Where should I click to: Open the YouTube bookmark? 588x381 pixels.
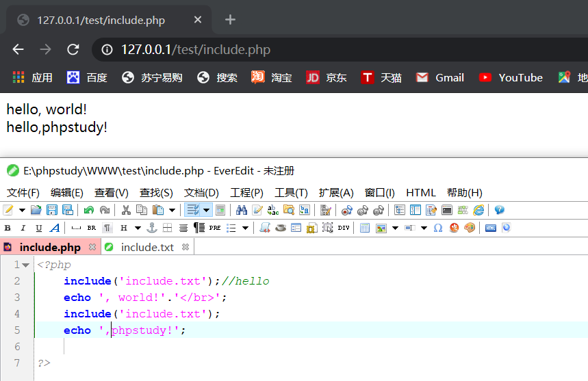tap(511, 77)
